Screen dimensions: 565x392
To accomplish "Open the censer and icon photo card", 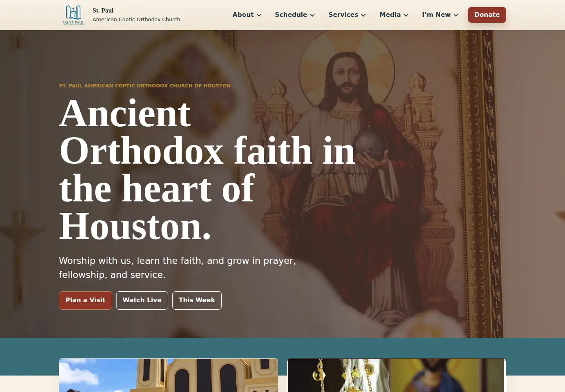I will tap(396, 375).
